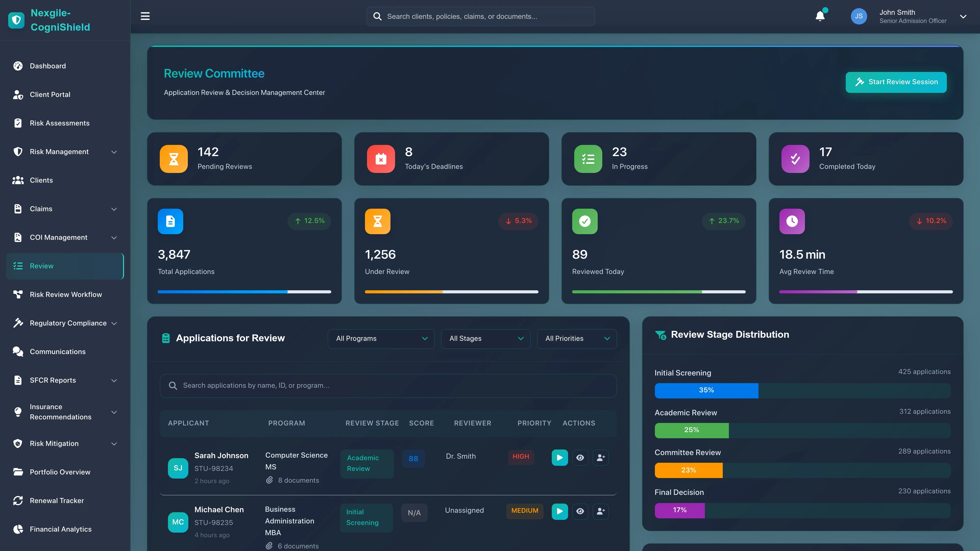The width and height of the screenshot is (980, 551).
Task: Click the Communications sidebar icon
Action: click(x=18, y=351)
